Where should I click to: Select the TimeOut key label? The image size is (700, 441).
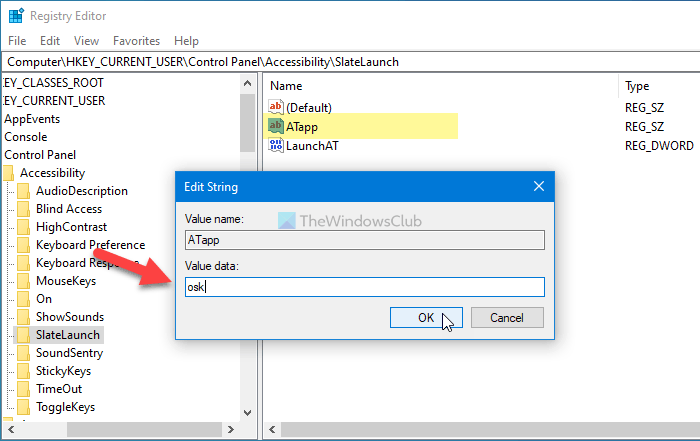[59, 389]
